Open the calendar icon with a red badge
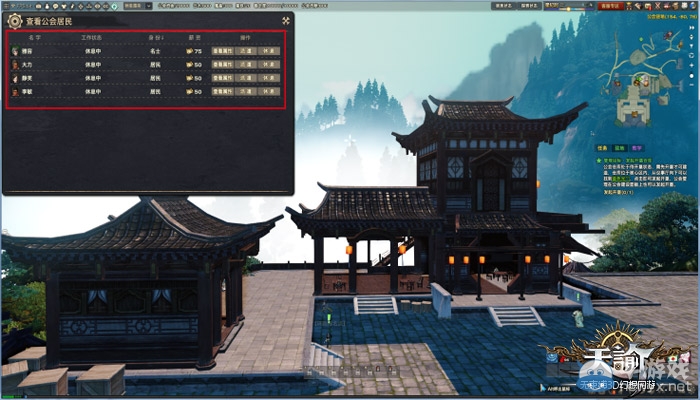 pos(648,6)
